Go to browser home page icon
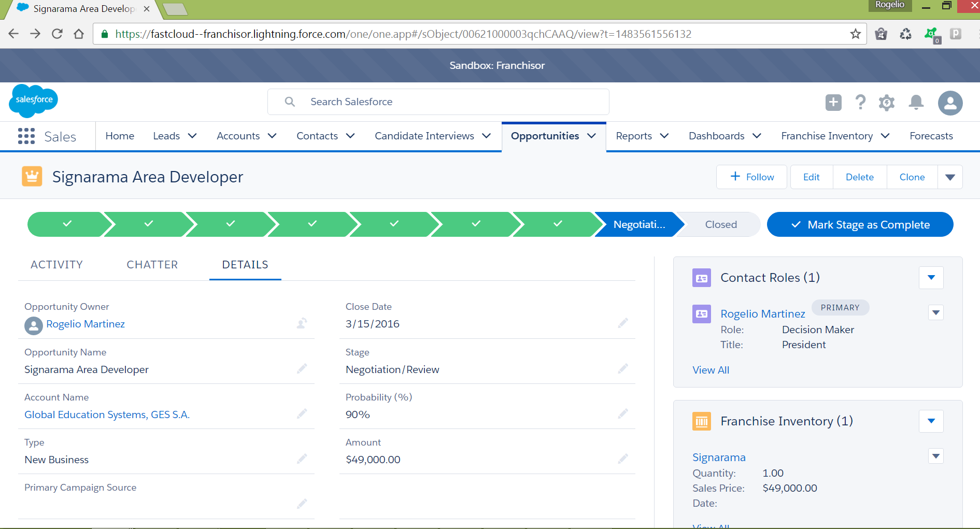 (79, 34)
